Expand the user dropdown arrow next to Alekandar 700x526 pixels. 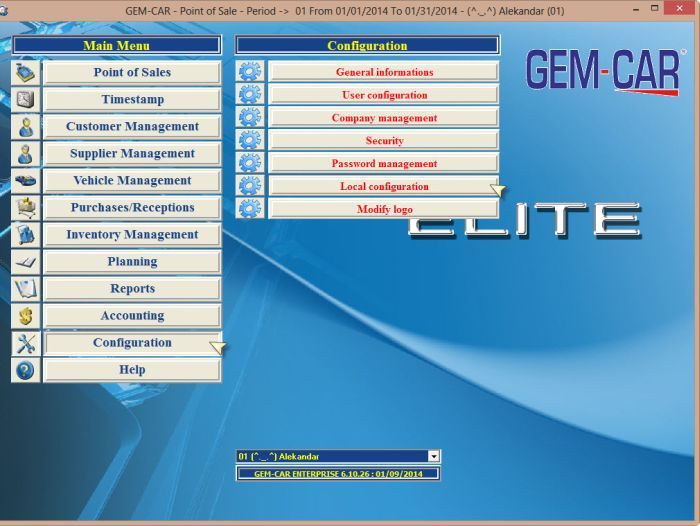click(434, 456)
